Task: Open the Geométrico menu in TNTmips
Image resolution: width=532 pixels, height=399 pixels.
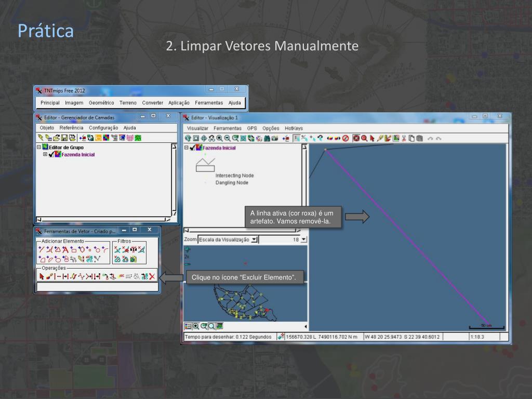Action: point(101,103)
